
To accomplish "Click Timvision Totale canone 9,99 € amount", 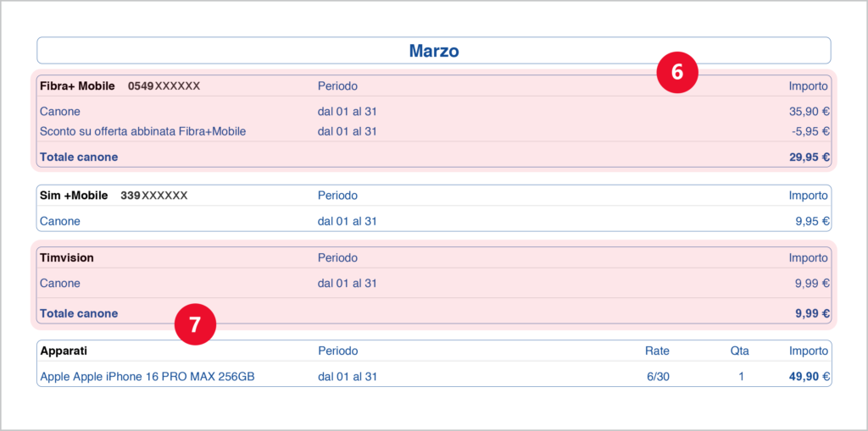I will pyautogui.click(x=813, y=313).
